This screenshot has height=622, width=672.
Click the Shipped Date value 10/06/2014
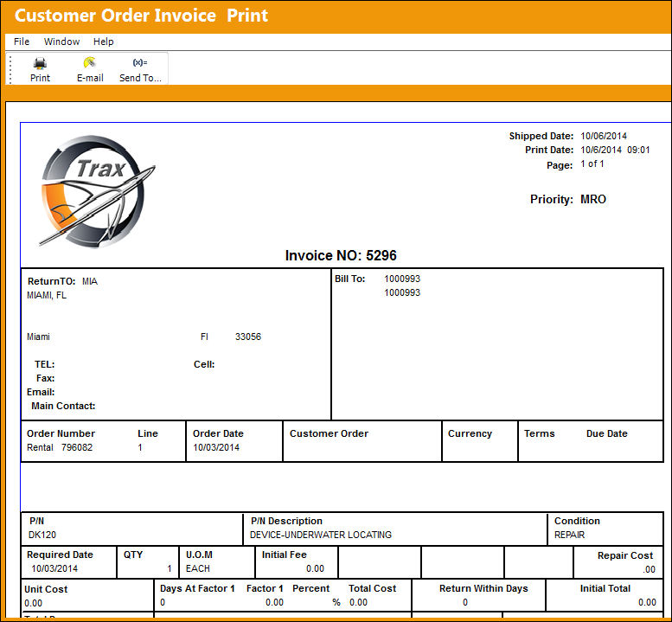pyautogui.click(x=604, y=137)
